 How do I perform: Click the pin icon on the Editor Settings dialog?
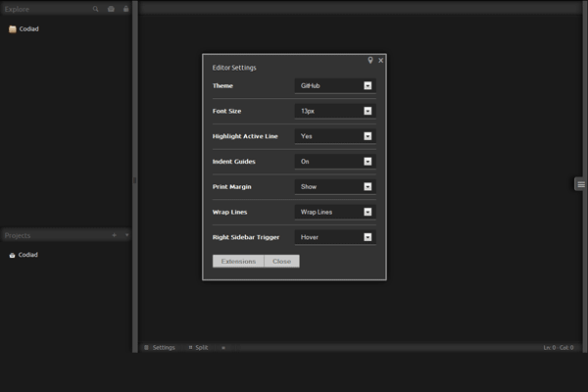(370, 61)
